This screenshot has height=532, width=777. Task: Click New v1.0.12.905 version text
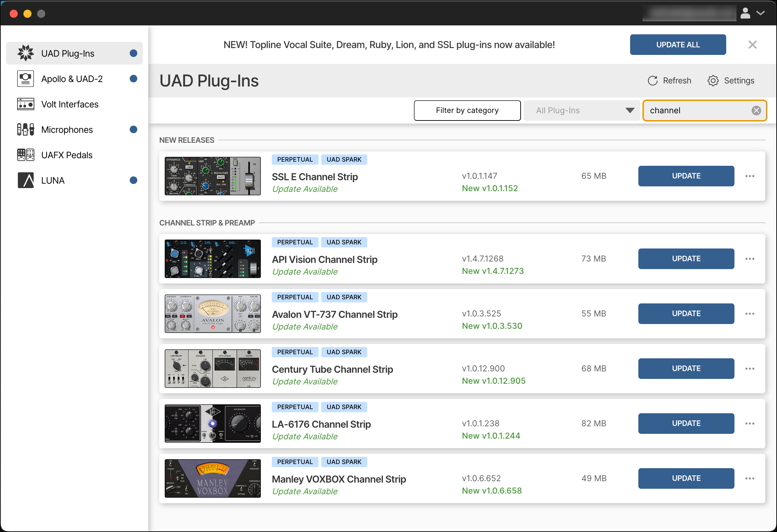coord(494,381)
